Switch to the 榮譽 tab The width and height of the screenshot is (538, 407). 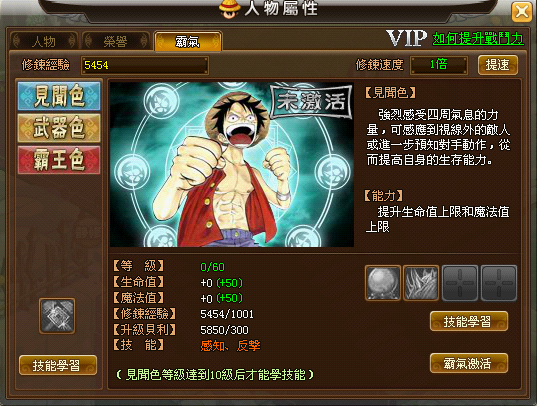pyautogui.click(x=116, y=41)
